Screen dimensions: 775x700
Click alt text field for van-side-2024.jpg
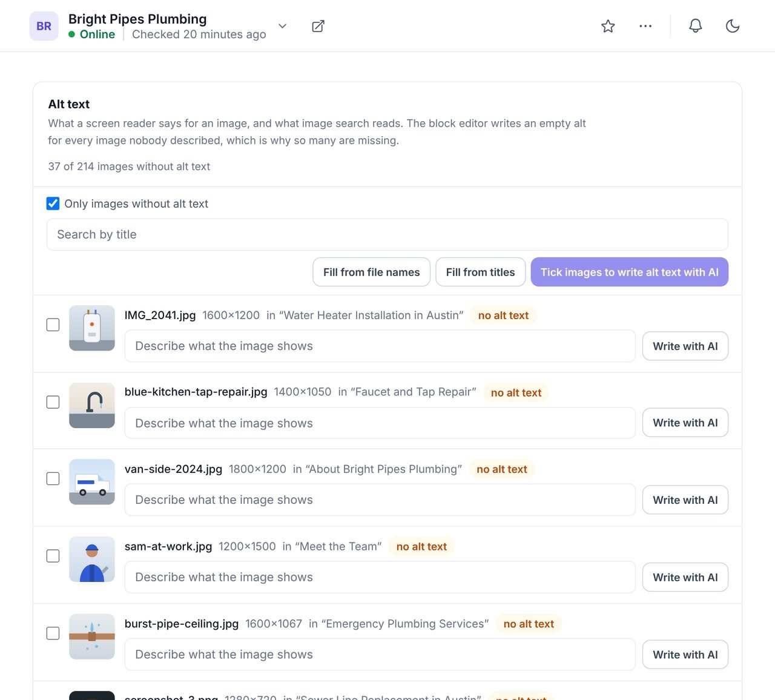tap(380, 500)
